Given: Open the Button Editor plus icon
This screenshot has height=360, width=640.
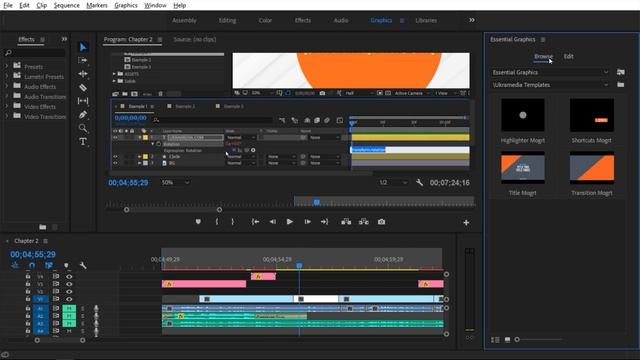Looking at the screenshot, I should 466,222.
